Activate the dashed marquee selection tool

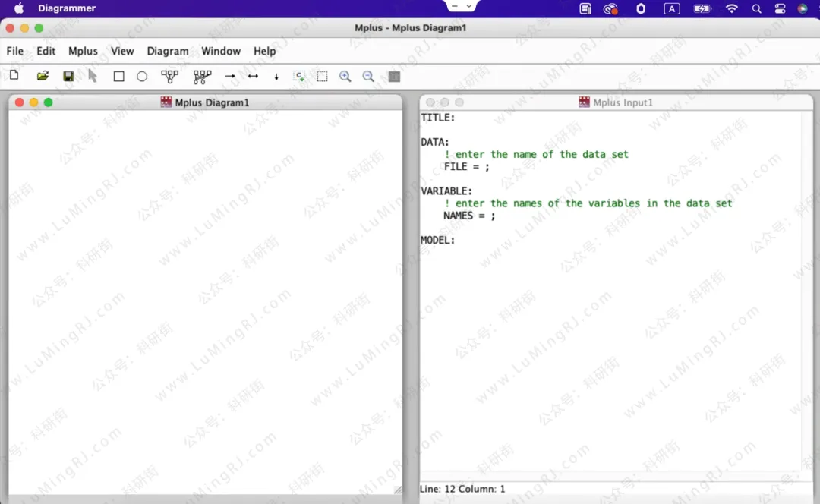(x=323, y=77)
